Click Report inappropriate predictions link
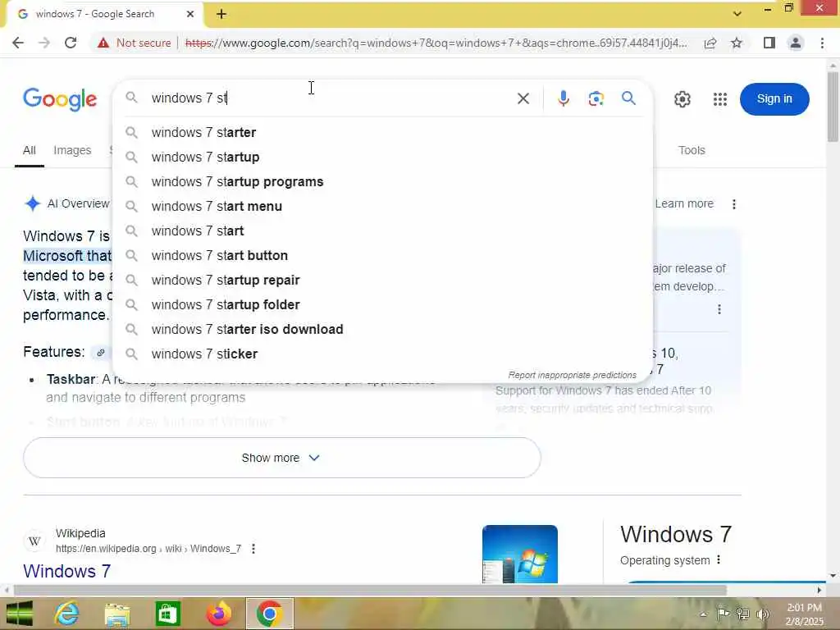840x630 pixels. click(572, 375)
